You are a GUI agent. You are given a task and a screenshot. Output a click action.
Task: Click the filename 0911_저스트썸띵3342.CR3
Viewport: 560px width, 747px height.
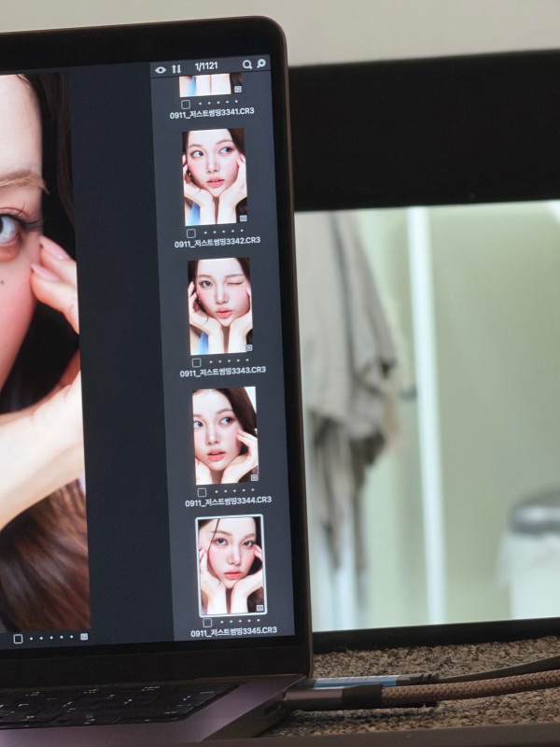217,243
